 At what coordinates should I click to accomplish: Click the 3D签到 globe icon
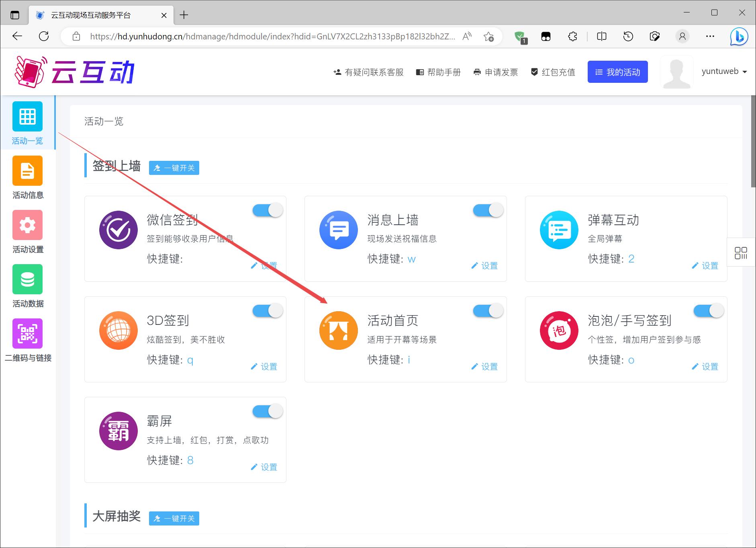click(x=119, y=330)
